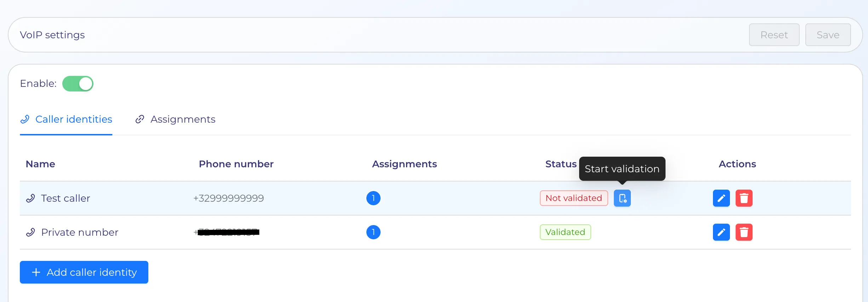This screenshot has width=868, height=302.
Task: Click the Private number name
Action: pyautogui.click(x=80, y=232)
